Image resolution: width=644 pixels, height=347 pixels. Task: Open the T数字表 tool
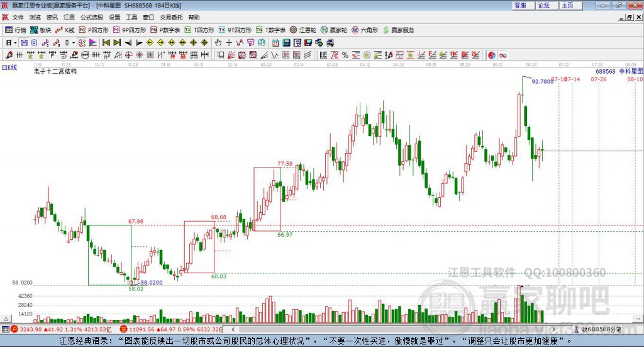270,30
